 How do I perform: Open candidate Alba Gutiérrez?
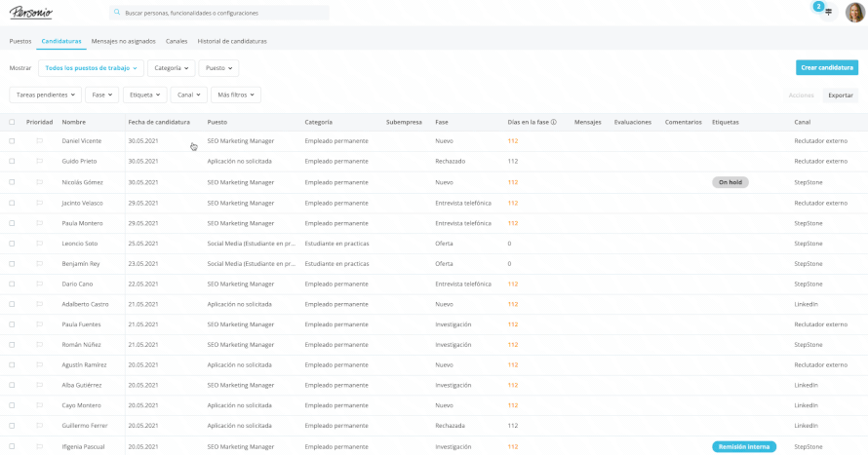[x=81, y=386]
